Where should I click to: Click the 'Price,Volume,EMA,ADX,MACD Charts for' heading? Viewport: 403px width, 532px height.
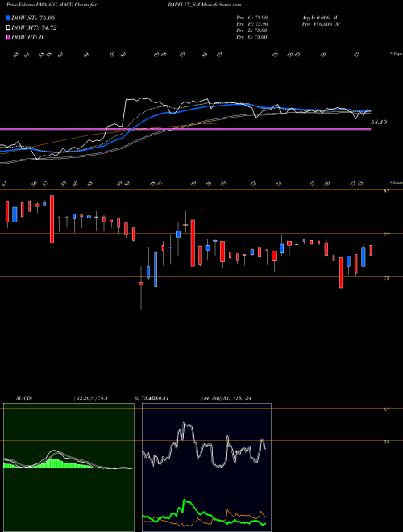[x=52, y=5]
